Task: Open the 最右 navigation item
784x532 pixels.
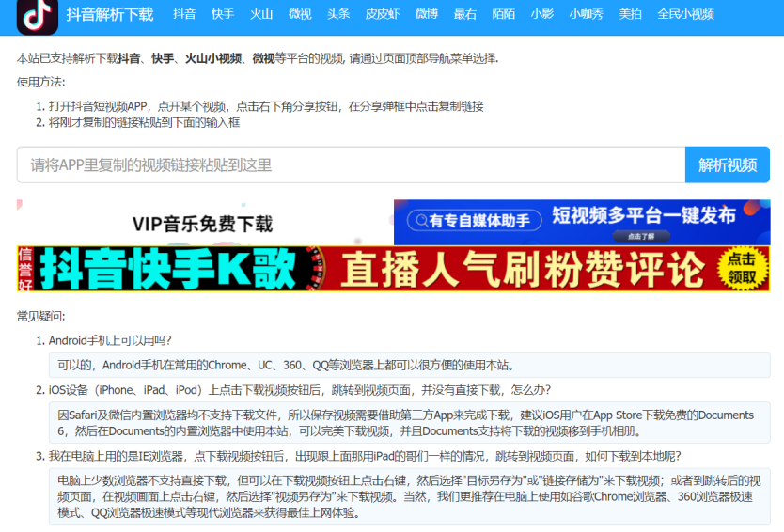Action: [x=465, y=15]
